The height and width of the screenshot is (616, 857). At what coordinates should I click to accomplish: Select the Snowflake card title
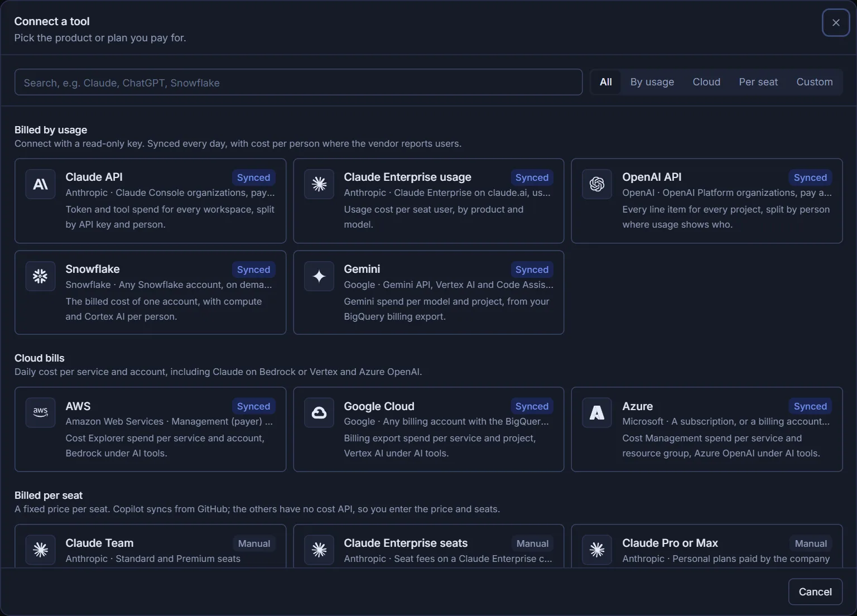click(x=93, y=269)
